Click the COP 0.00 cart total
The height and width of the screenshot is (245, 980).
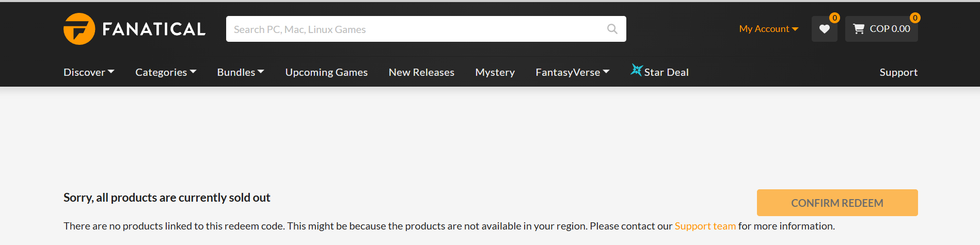[x=890, y=29]
